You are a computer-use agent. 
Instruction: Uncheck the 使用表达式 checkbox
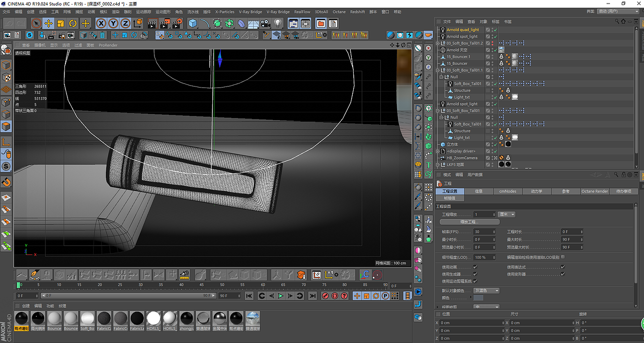click(x=562, y=267)
